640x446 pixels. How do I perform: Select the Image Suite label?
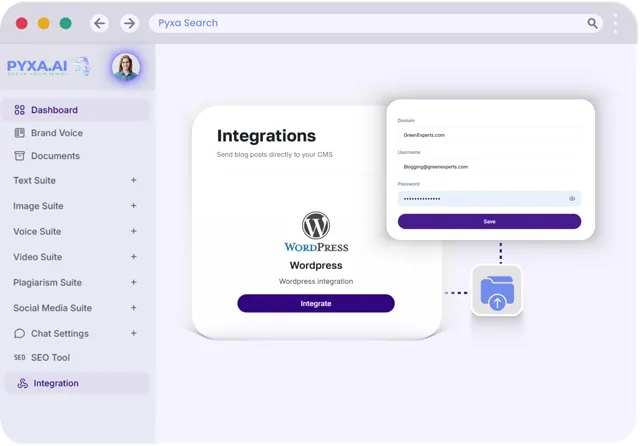[38, 206]
